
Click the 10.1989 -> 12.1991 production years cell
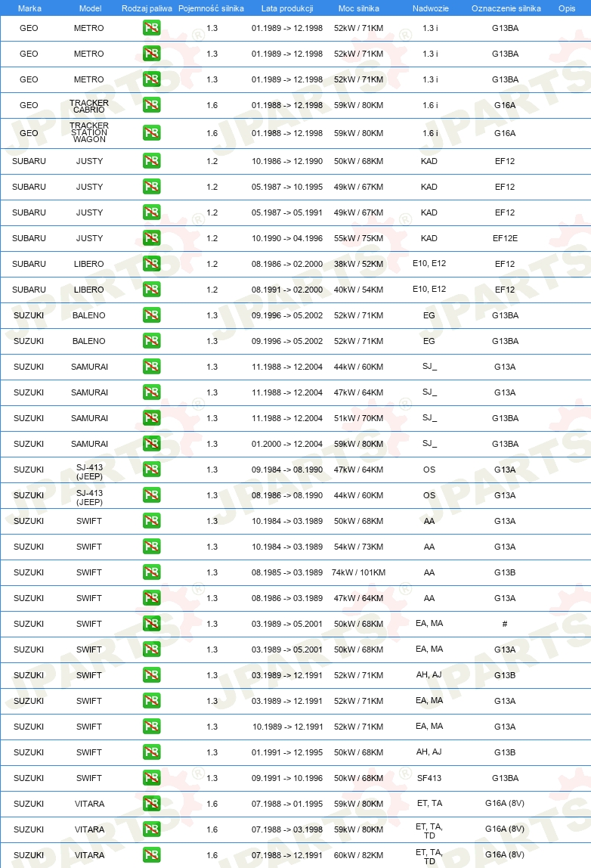287,727
